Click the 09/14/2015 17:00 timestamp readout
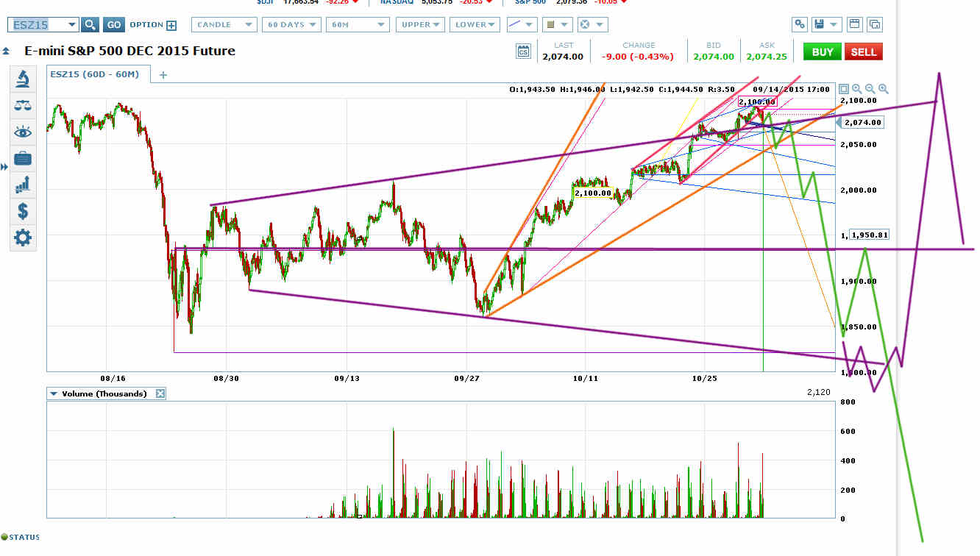This screenshot has height=556, width=980. click(792, 89)
